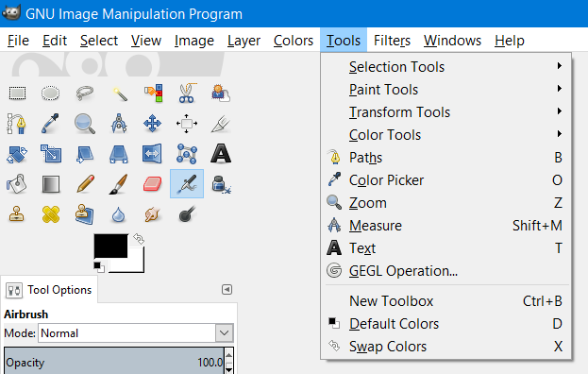Select the Rotate tool
The image size is (588, 374).
click(x=16, y=154)
